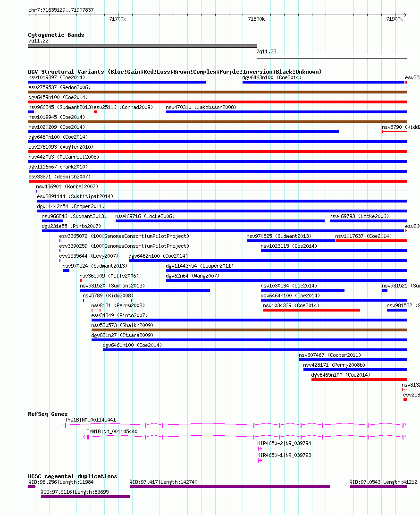
Task: Click esv3365072 1000Genomes variant label
Action: 124,236
